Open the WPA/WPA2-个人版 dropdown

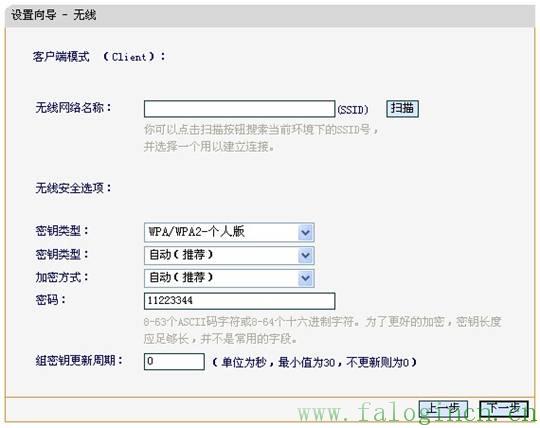pos(229,232)
